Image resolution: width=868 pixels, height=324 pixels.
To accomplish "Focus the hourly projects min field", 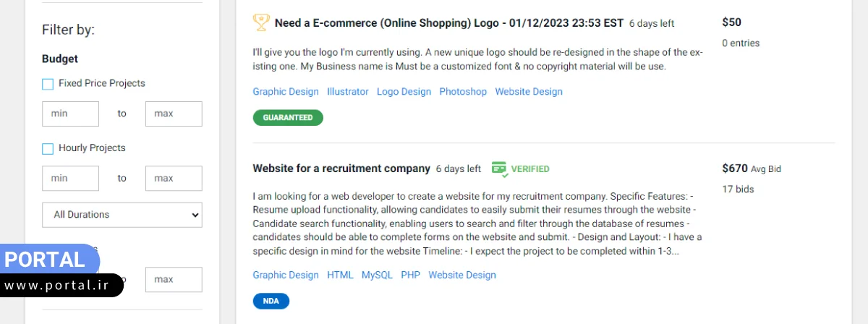I will (x=70, y=178).
